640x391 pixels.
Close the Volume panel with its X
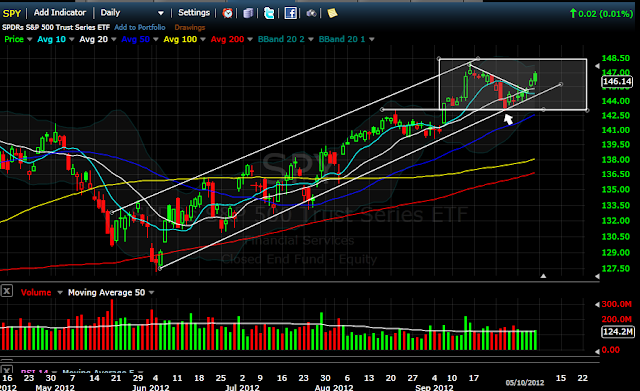(7, 291)
